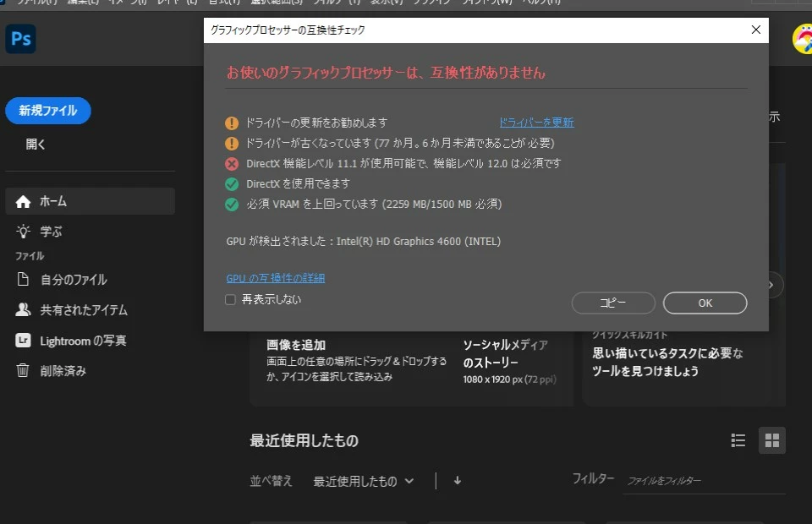This screenshot has width=812, height=524.
Task: Open the 学ぶ section
Action: pyautogui.click(x=40, y=232)
